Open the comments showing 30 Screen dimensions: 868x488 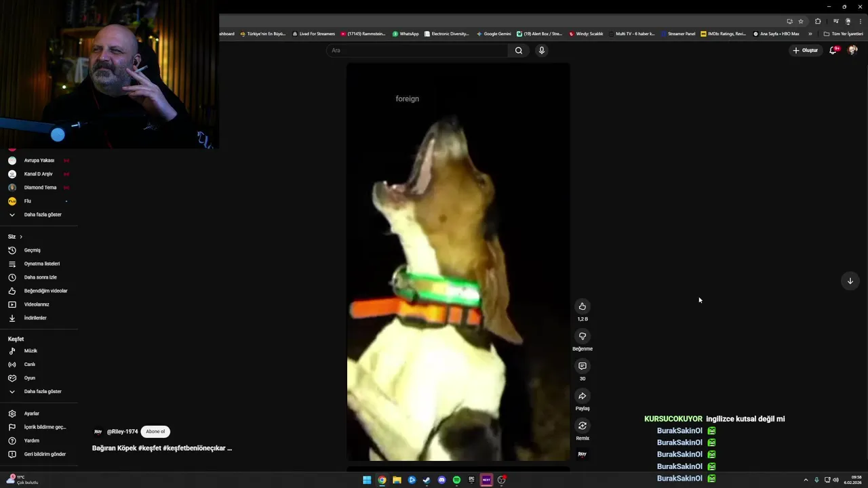click(x=582, y=366)
